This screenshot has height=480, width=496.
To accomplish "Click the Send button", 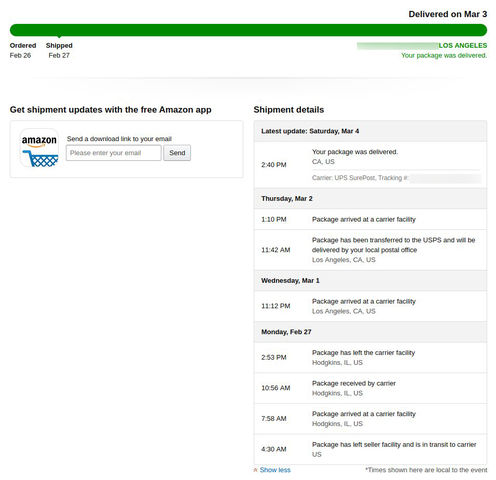I will coord(177,153).
